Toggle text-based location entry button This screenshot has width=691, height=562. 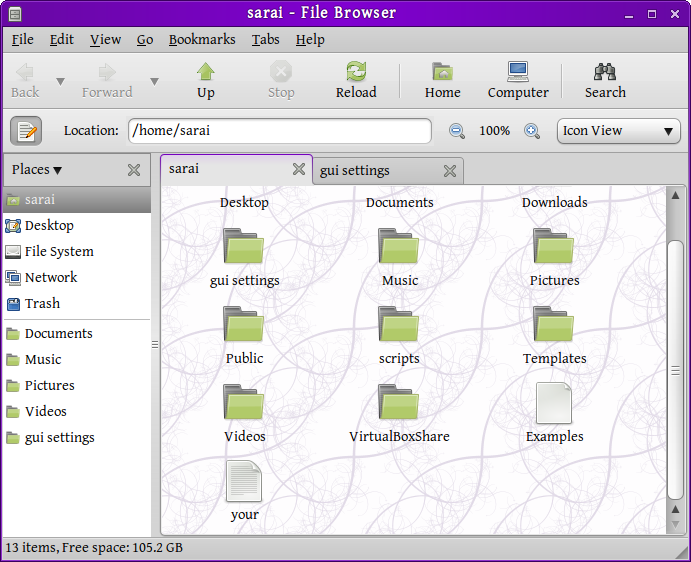point(26,131)
